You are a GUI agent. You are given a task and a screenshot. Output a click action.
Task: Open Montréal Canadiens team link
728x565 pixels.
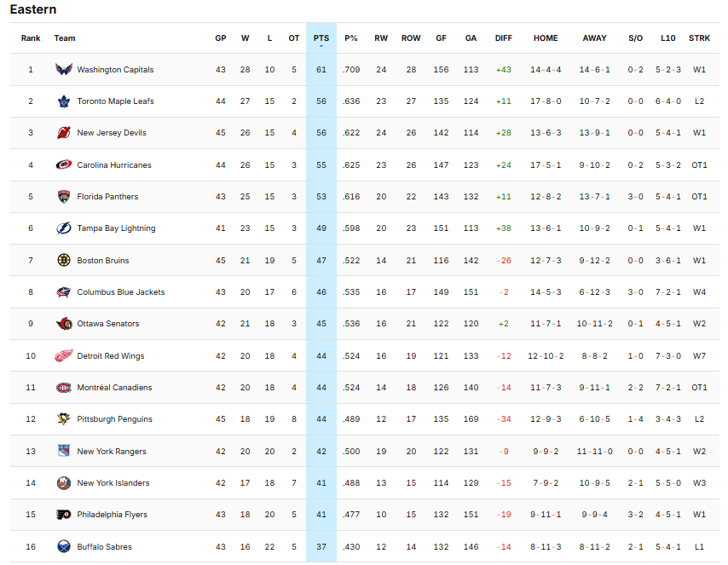click(x=114, y=388)
